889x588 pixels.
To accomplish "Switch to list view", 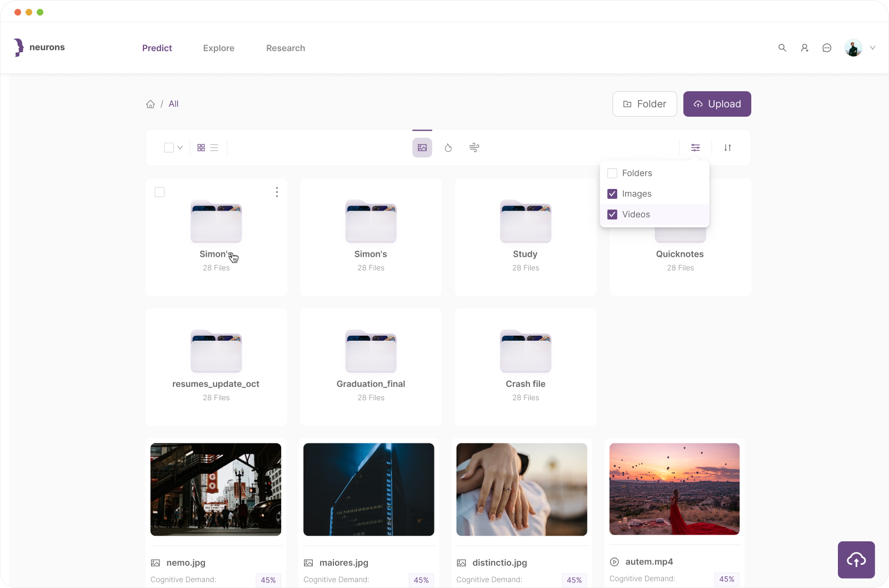I will (x=214, y=148).
